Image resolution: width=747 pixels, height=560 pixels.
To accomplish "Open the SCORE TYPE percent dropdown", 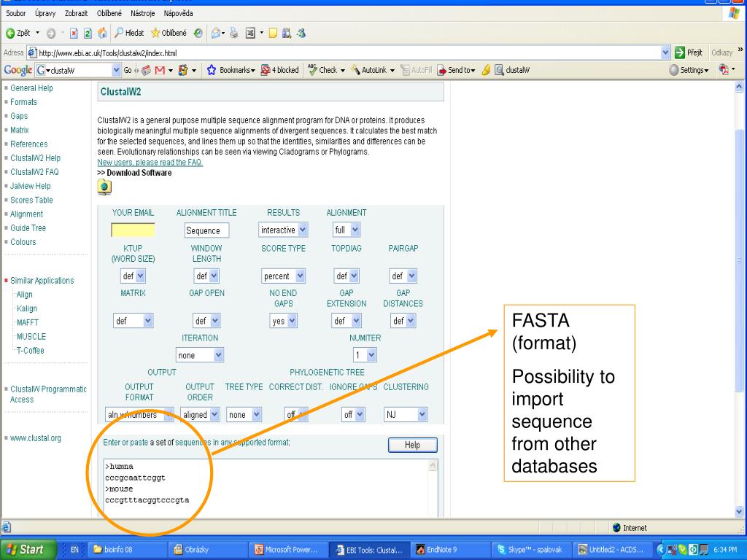I will tap(284, 276).
